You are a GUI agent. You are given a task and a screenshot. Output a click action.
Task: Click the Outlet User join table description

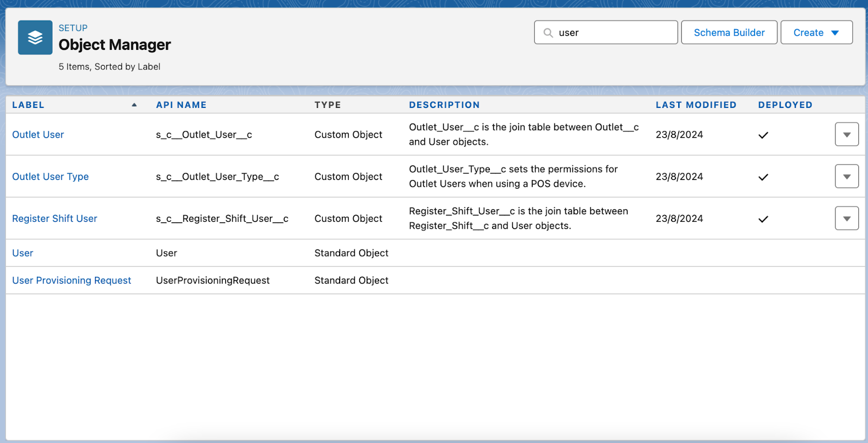coord(524,134)
